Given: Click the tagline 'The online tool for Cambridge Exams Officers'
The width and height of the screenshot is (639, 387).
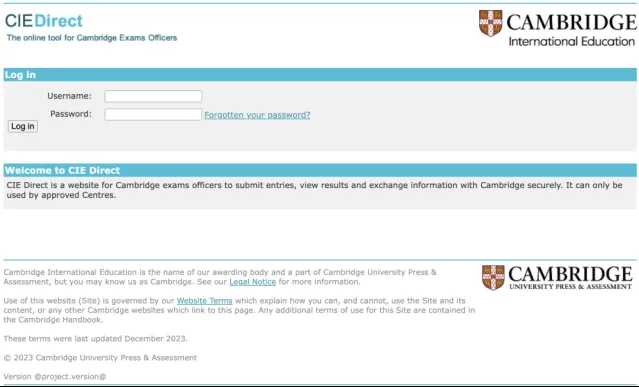Looking at the screenshot, I should pyautogui.click(x=92, y=38).
